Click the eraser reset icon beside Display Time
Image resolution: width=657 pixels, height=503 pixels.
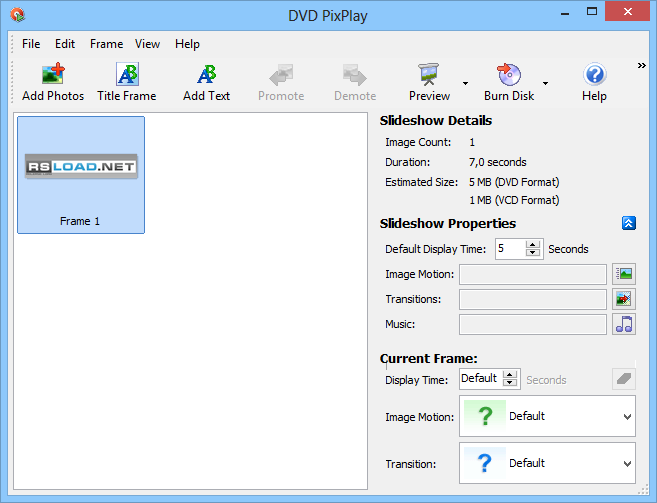point(624,379)
